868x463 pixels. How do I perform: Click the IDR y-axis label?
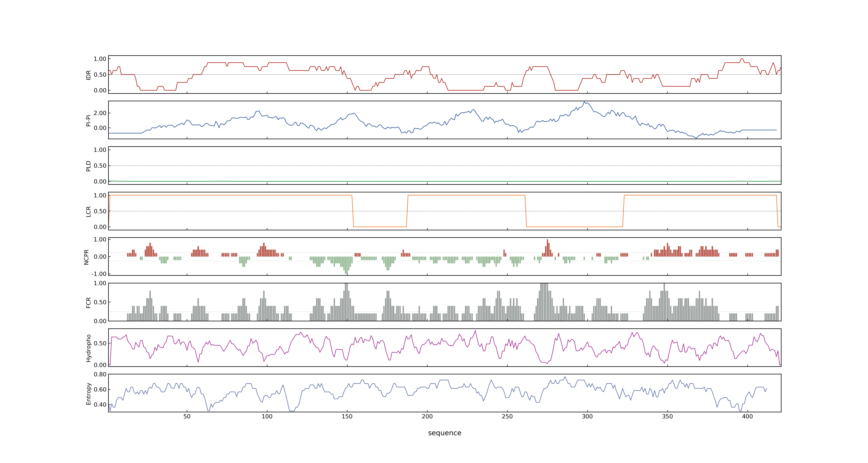(88, 75)
